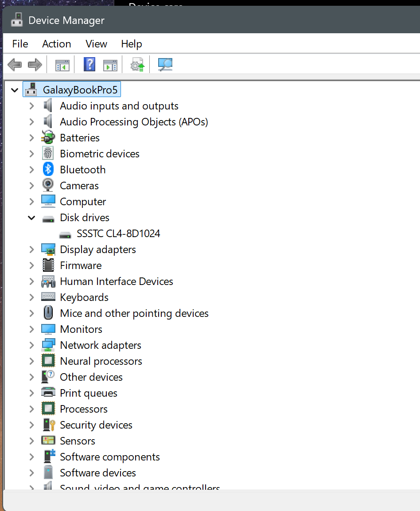Click the Display adapters icon
The width and height of the screenshot is (420, 511).
click(x=48, y=250)
